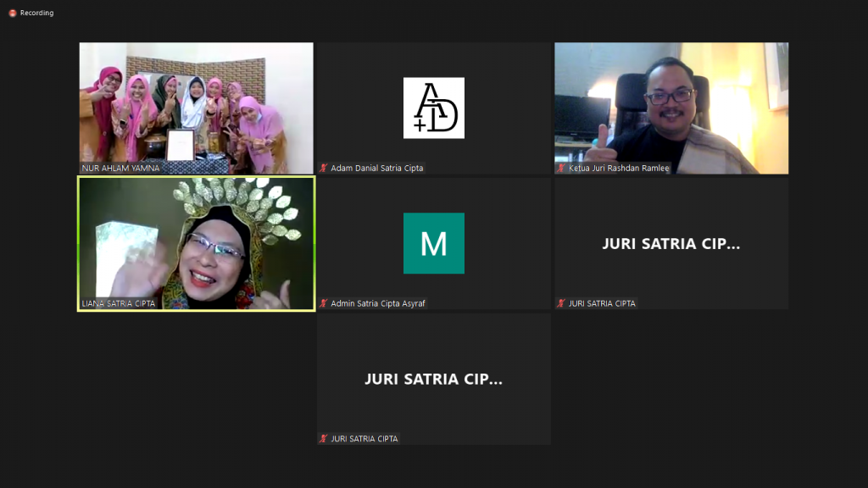The image size is (868, 488).
Task: Click the LIANA SATRIA CIPTA name label
Action: pos(119,303)
